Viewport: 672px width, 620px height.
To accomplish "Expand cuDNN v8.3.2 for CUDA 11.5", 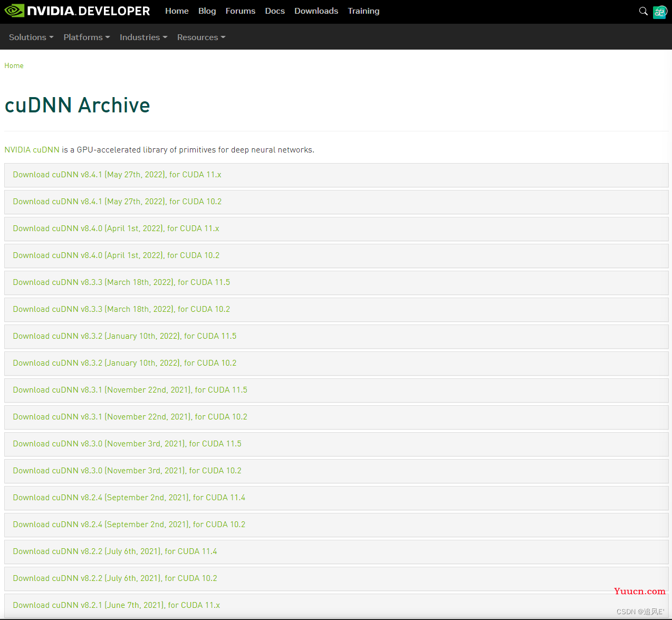I will (336, 337).
